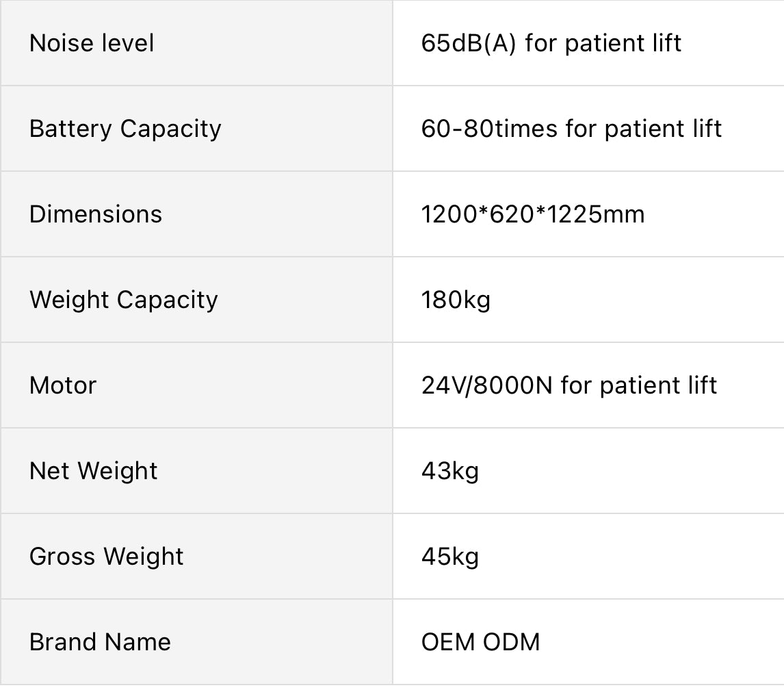Select the 60-80times for patient lift text
Screen dimensions: 784x690
point(571,129)
